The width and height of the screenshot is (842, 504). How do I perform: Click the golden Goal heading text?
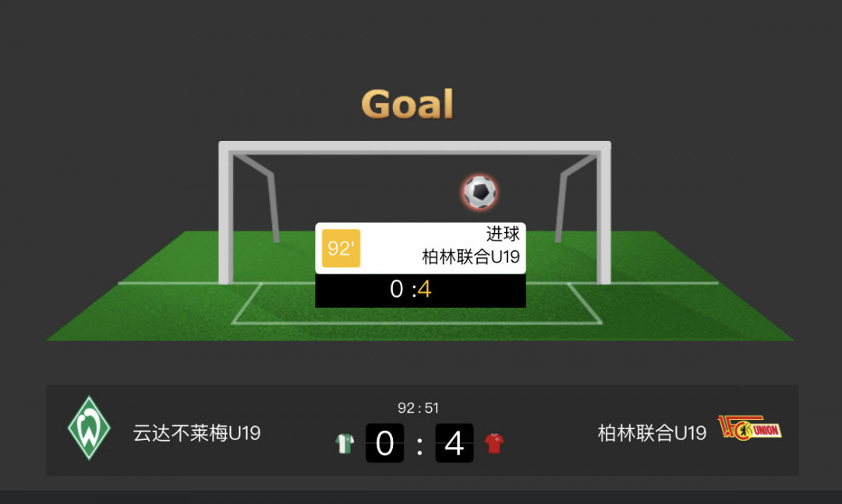[x=408, y=104]
